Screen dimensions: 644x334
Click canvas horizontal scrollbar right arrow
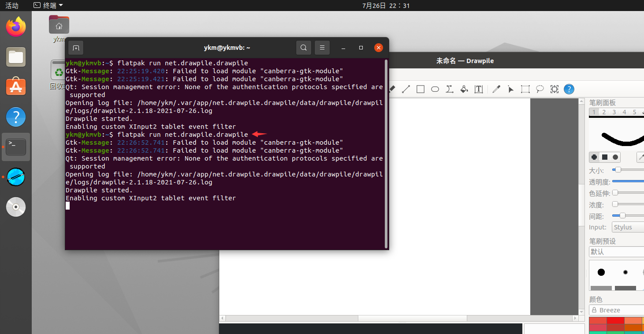pos(575,318)
